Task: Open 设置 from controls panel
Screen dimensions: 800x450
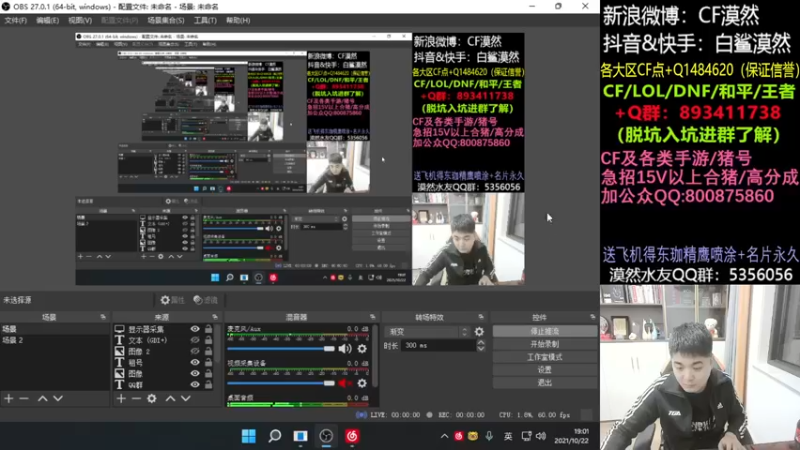Action: click(545, 370)
